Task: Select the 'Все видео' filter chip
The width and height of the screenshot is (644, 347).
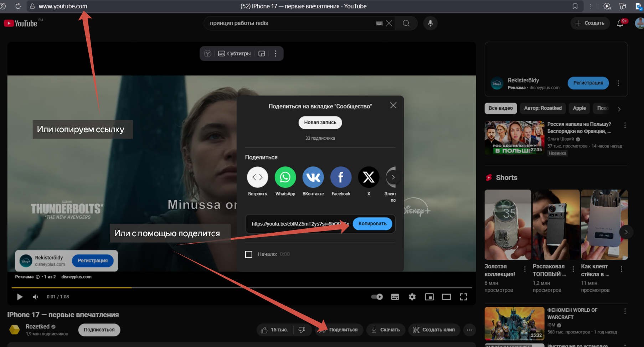Action: (500, 108)
